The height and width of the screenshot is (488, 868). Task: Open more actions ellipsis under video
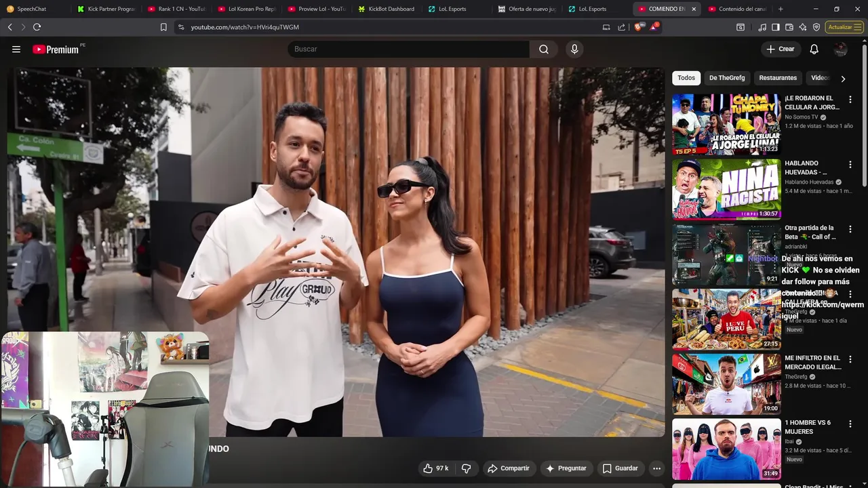656,468
